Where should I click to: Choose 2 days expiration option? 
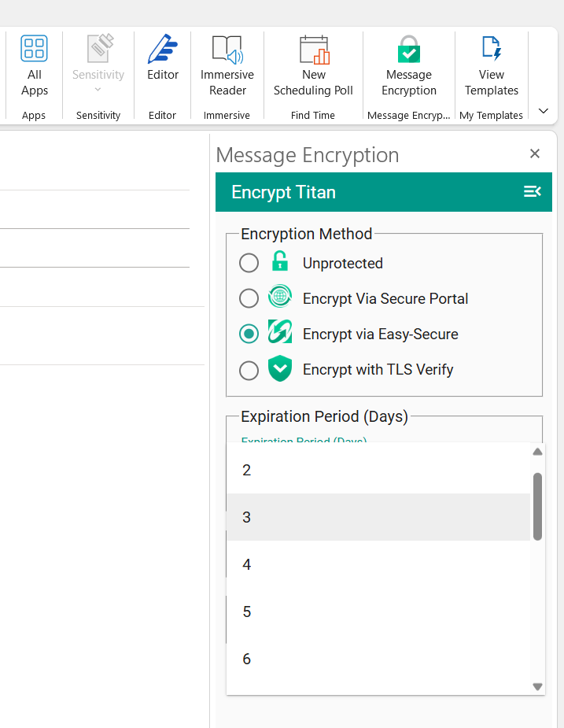tap(378, 470)
